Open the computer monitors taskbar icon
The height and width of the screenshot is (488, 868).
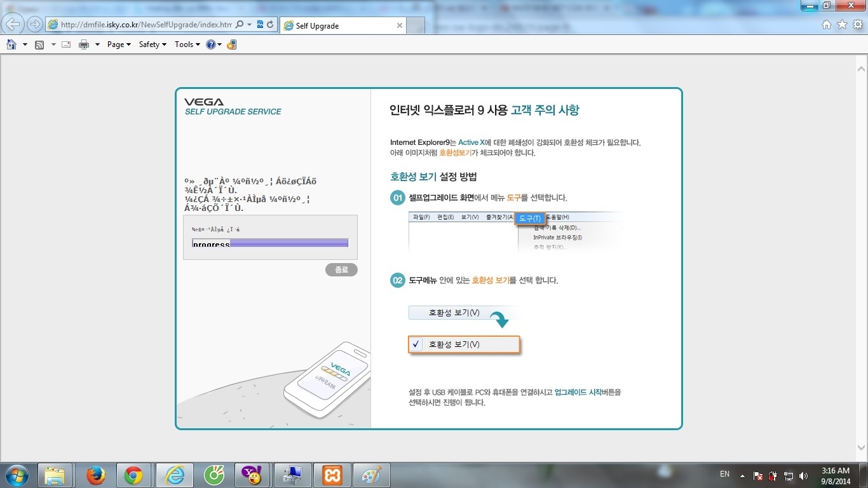click(x=293, y=475)
